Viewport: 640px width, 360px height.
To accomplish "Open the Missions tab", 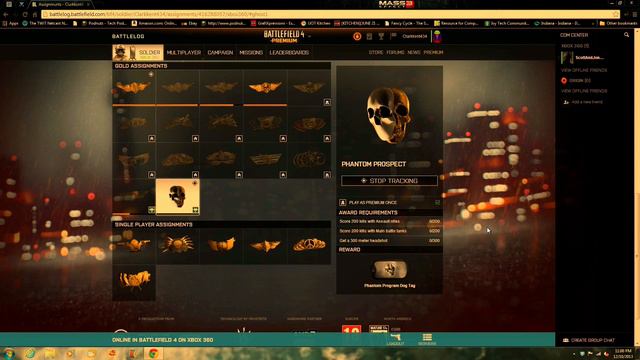I will [251, 53].
